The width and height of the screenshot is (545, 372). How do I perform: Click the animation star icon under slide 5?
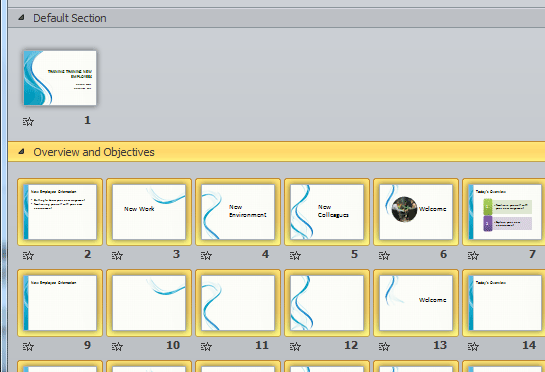[295, 256]
